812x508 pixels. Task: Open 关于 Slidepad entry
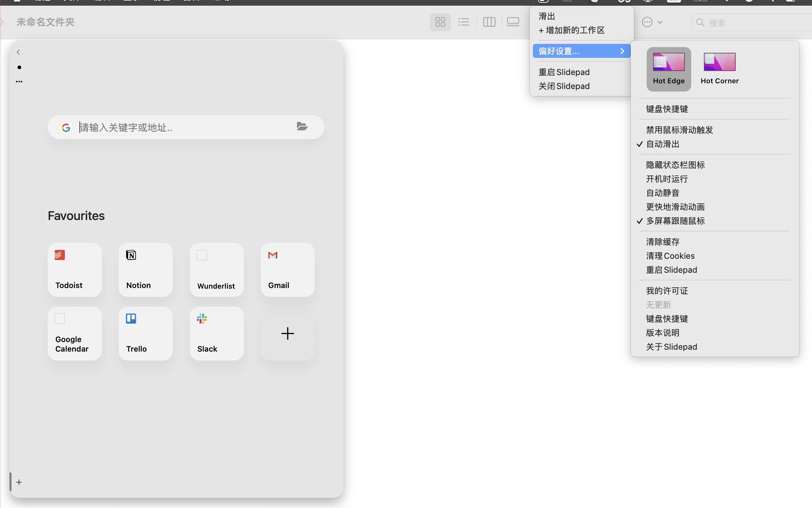point(715,347)
